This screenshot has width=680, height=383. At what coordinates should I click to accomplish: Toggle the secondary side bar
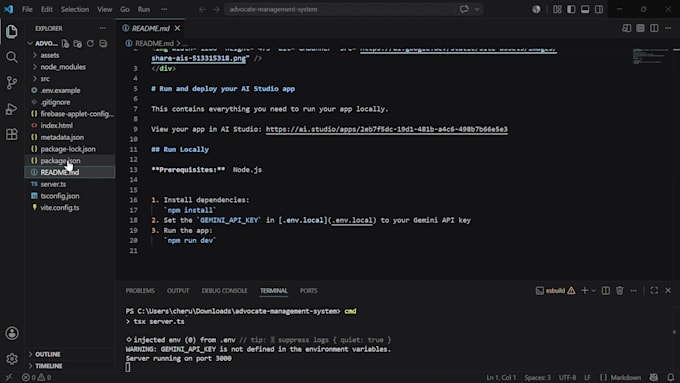(599, 9)
